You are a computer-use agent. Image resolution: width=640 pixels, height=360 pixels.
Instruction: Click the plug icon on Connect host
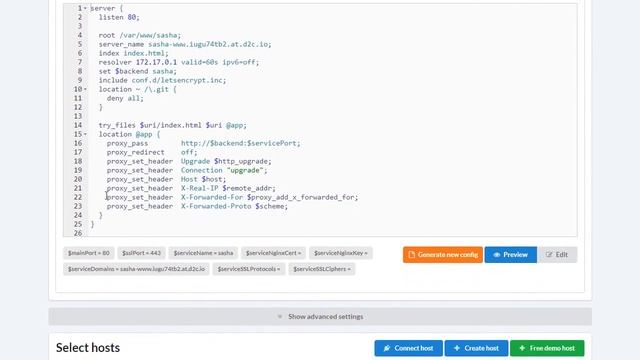pos(387,348)
